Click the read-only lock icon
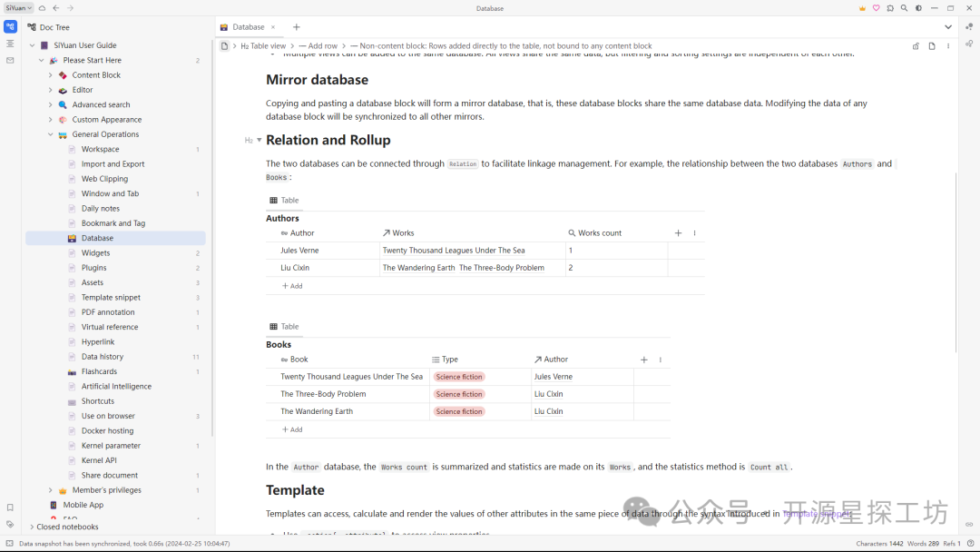 tap(916, 46)
